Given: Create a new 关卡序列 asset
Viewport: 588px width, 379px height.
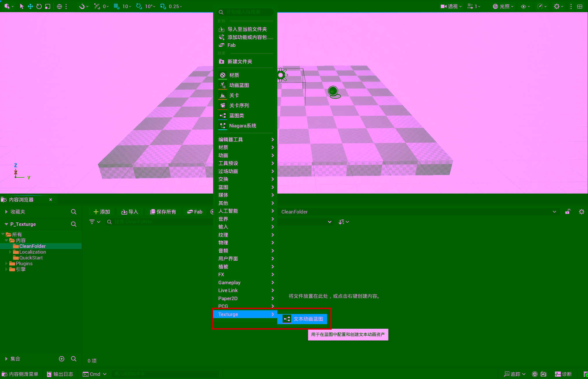Looking at the screenshot, I should (x=245, y=105).
